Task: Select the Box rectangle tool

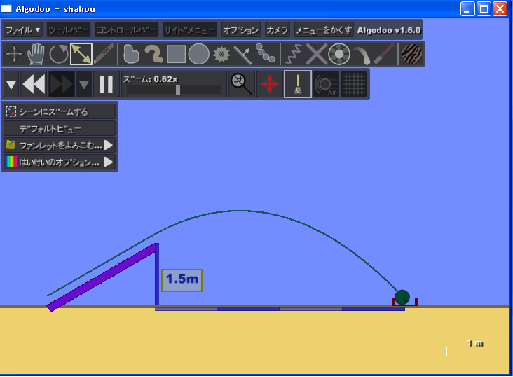Action: click(x=176, y=54)
